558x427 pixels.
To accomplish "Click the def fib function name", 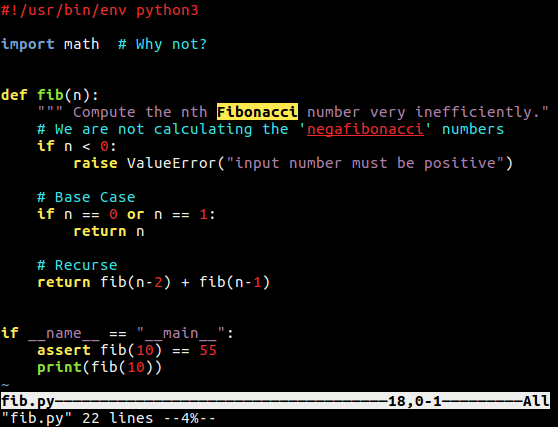I will click(50, 95).
